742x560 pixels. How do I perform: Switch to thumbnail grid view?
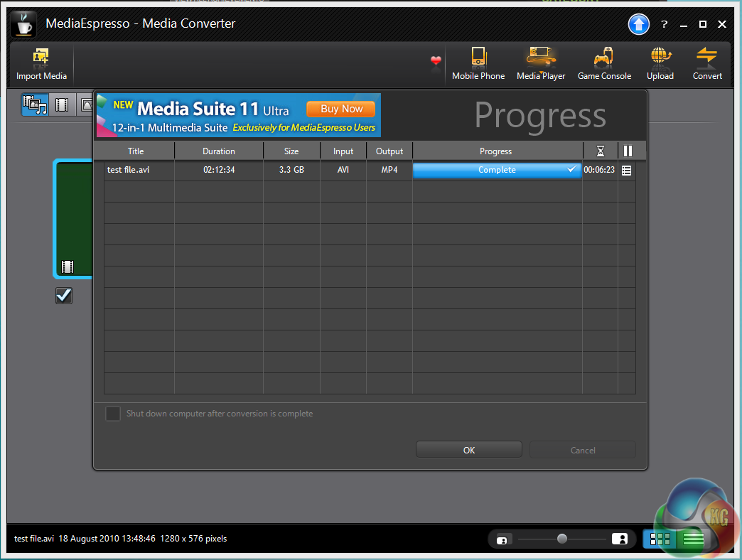click(x=660, y=539)
